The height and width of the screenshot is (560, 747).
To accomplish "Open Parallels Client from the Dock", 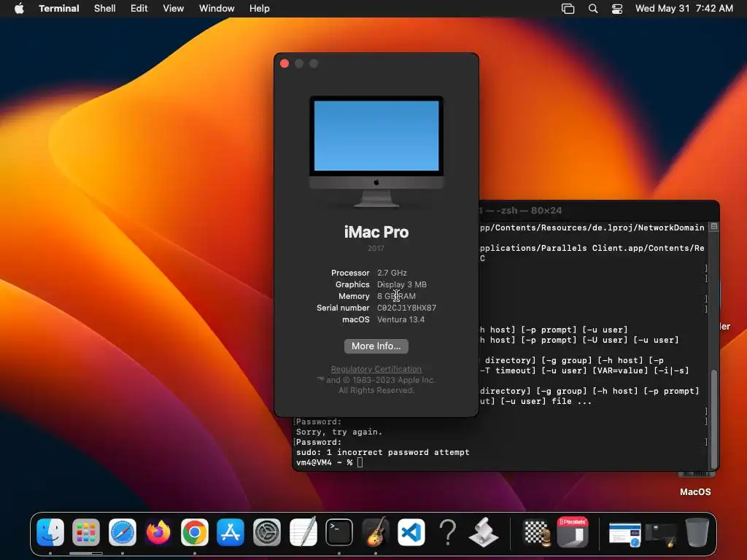I will click(573, 532).
